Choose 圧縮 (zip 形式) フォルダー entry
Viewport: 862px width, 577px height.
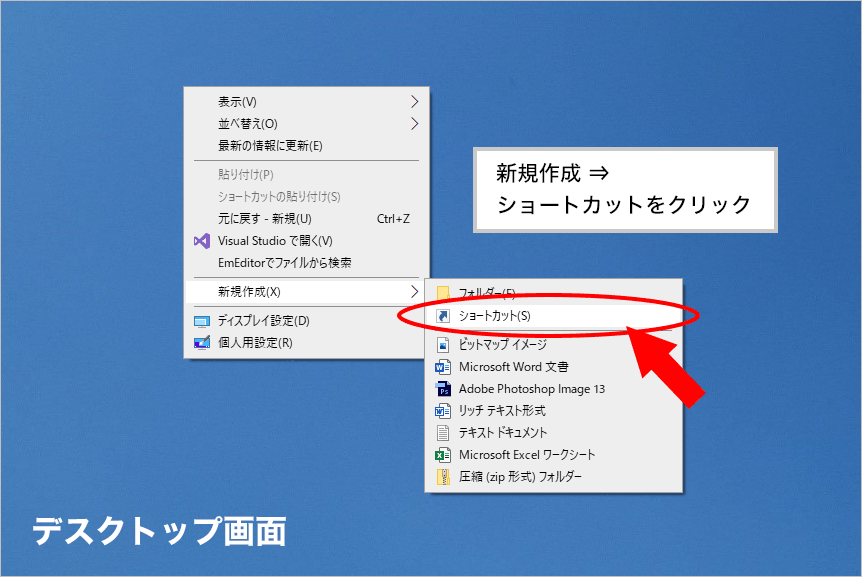[554, 477]
